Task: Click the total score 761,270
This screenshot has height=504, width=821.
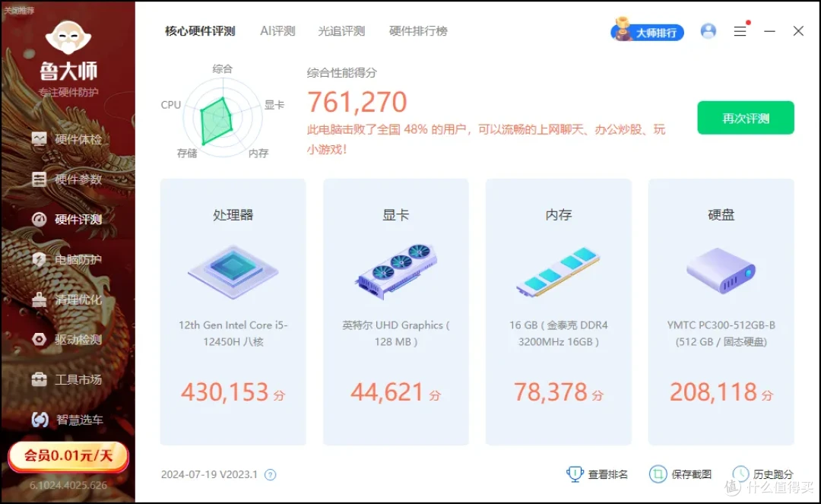Action: (357, 102)
